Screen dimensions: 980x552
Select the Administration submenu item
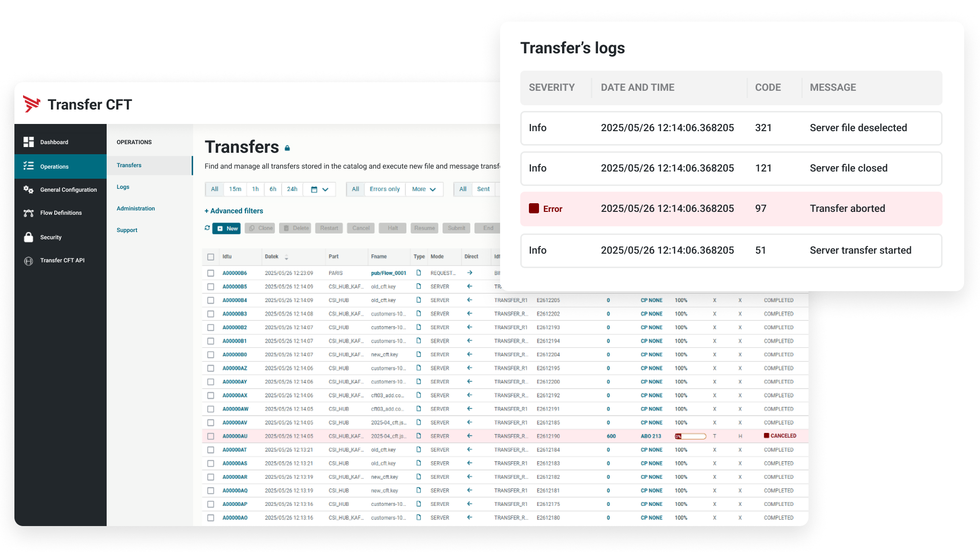(x=135, y=209)
